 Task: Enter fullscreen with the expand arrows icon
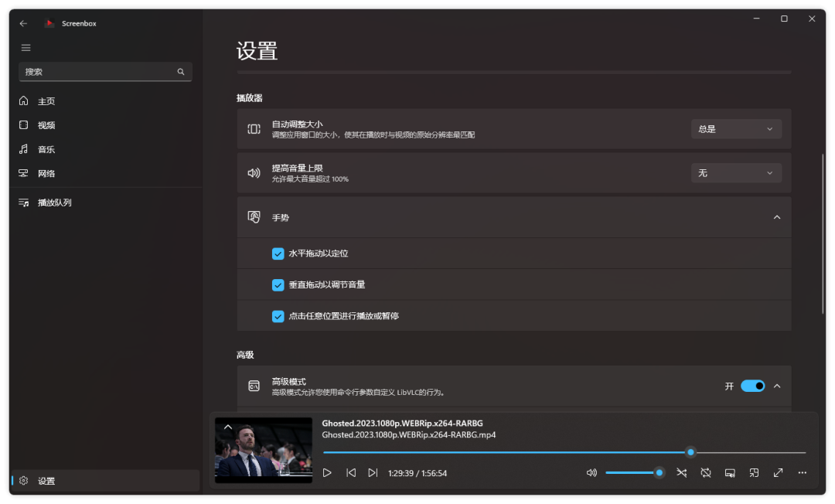coord(778,472)
